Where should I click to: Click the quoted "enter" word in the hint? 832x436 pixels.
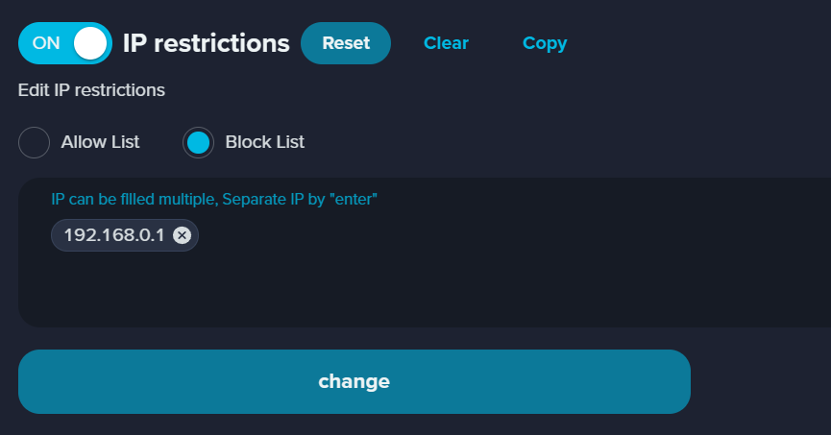(x=353, y=199)
